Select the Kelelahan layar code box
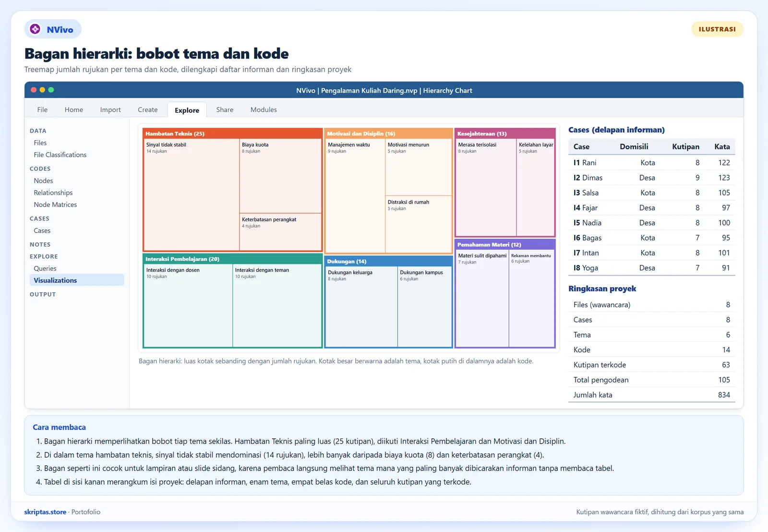 536,187
